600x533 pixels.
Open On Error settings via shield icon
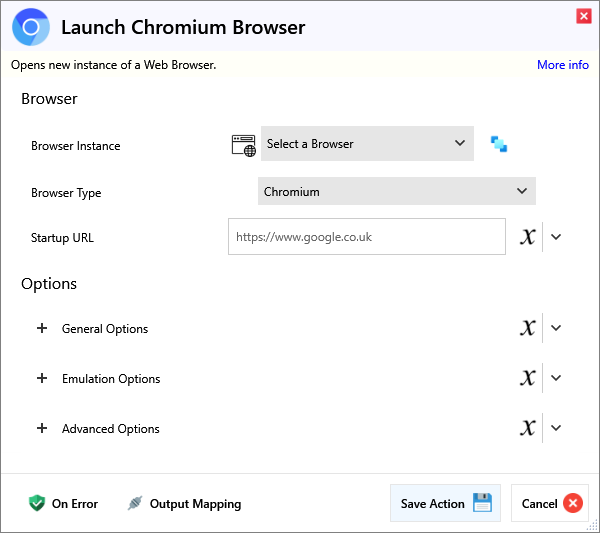(x=37, y=504)
